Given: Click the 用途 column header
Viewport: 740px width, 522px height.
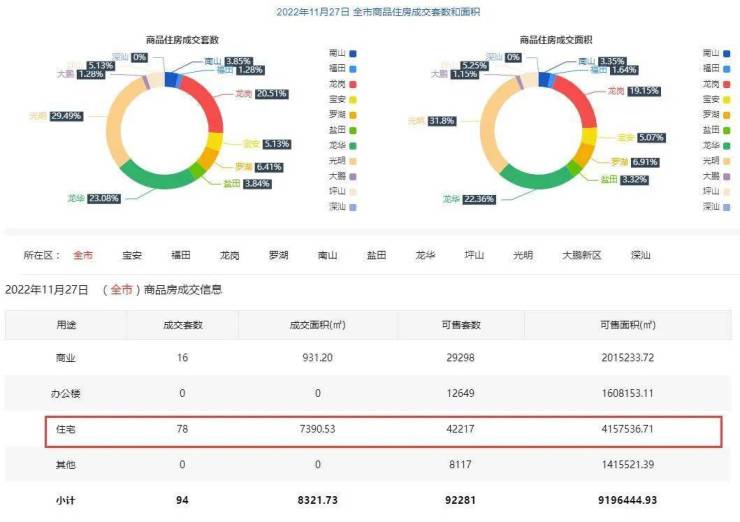Looking at the screenshot, I should [66, 325].
